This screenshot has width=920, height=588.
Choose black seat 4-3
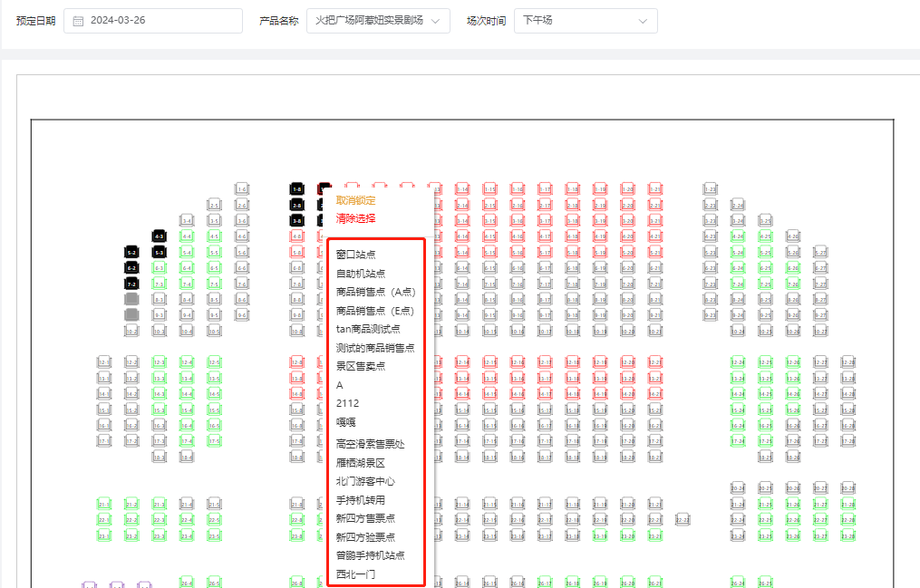click(x=159, y=236)
